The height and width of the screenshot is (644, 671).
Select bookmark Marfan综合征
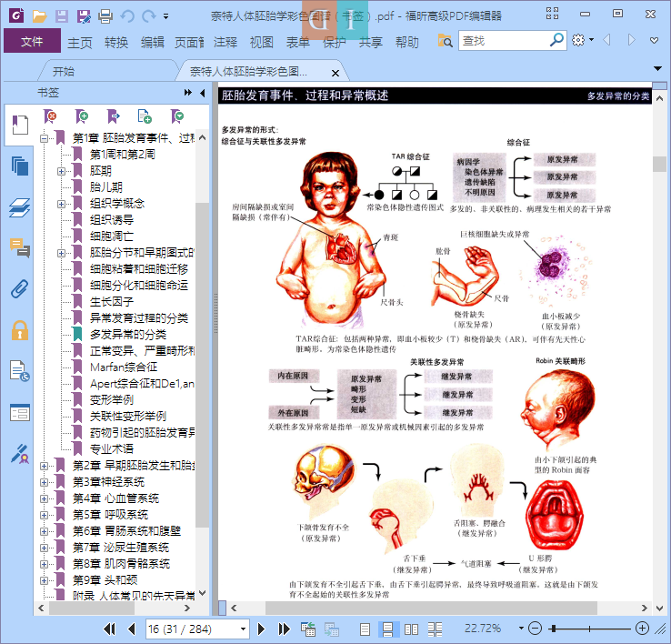(124, 367)
